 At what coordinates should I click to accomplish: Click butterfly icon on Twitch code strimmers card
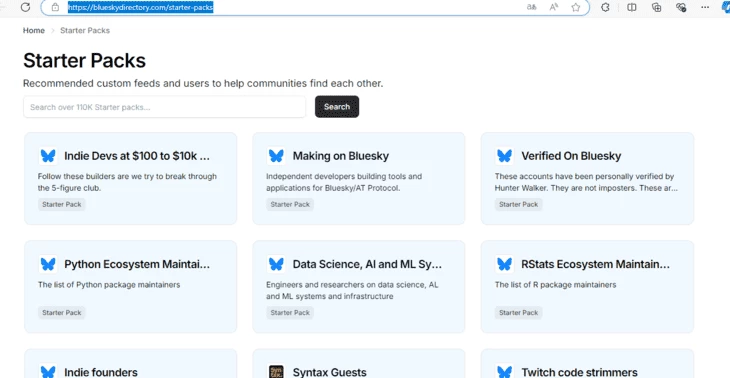504,371
